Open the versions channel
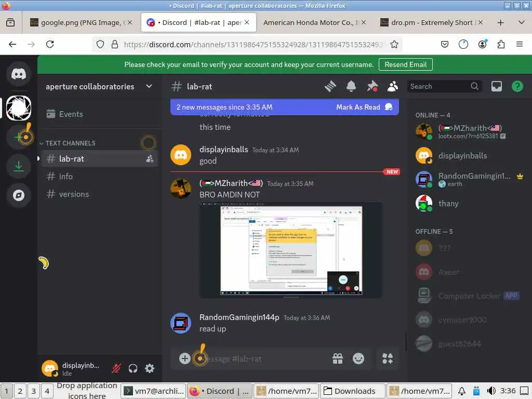The image size is (532, 399). pos(100,194)
